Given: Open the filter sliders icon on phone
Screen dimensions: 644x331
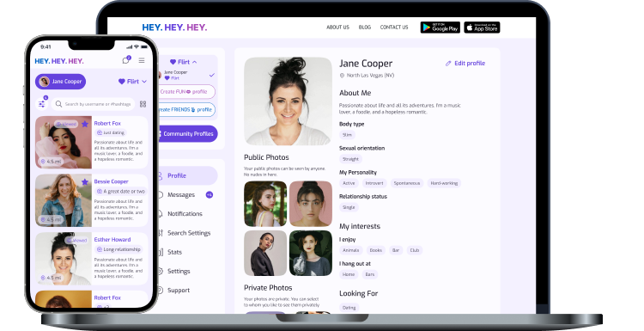Looking at the screenshot, I should 42,104.
